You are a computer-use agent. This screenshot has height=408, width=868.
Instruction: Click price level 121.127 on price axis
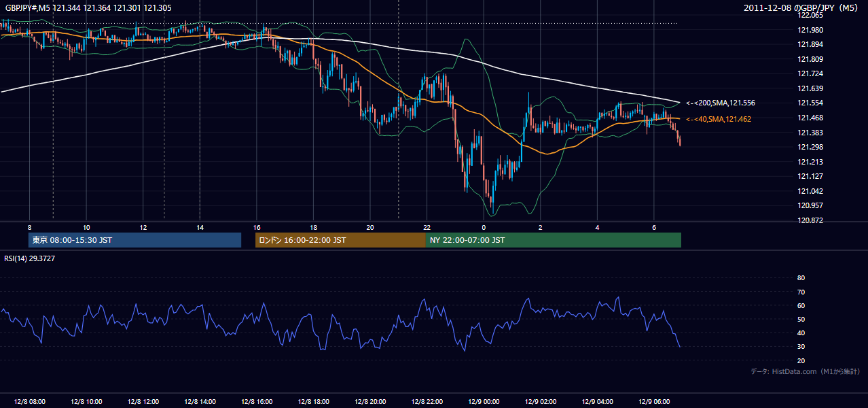811,176
